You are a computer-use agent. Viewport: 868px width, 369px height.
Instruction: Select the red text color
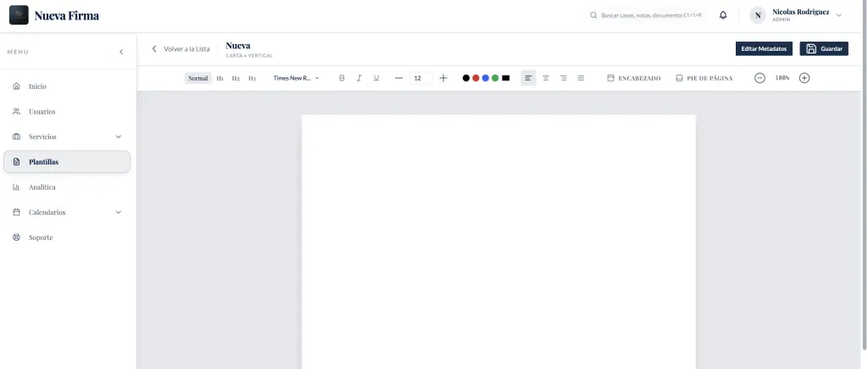pos(476,78)
